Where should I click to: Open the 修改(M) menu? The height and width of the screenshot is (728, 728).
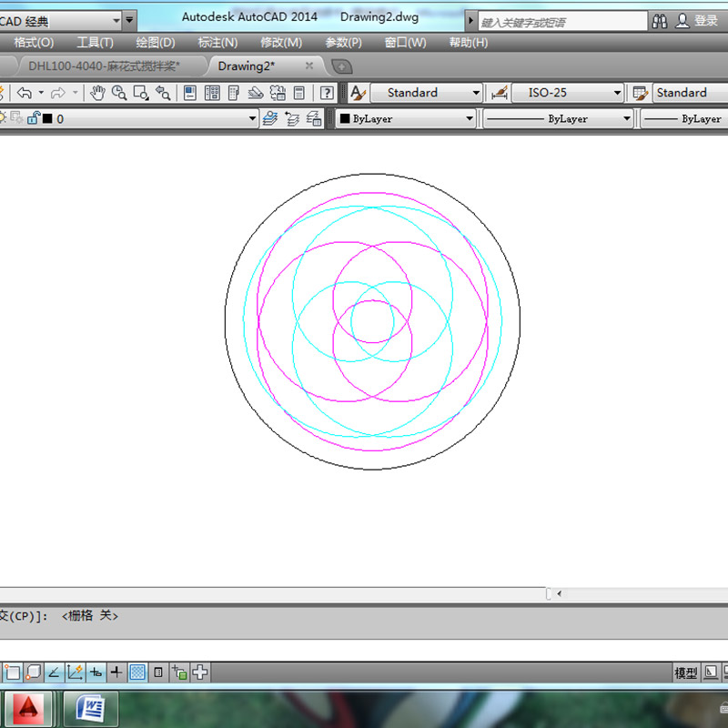pyautogui.click(x=281, y=43)
